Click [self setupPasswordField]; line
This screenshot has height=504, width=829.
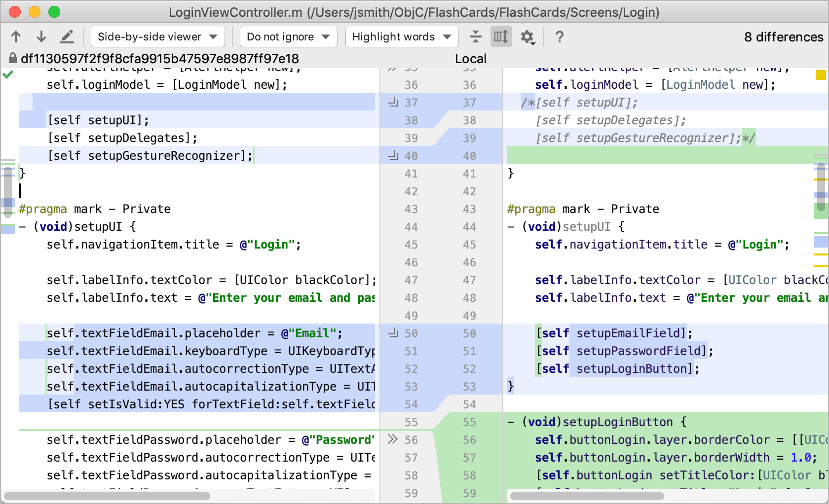tap(625, 351)
